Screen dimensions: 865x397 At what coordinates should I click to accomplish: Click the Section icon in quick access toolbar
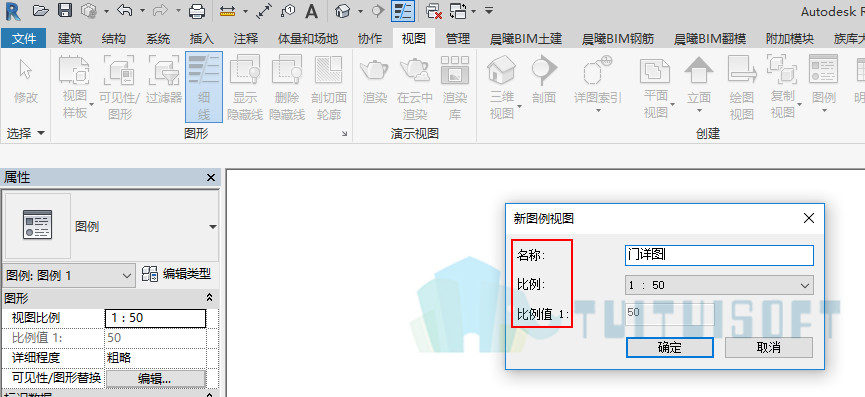click(378, 10)
